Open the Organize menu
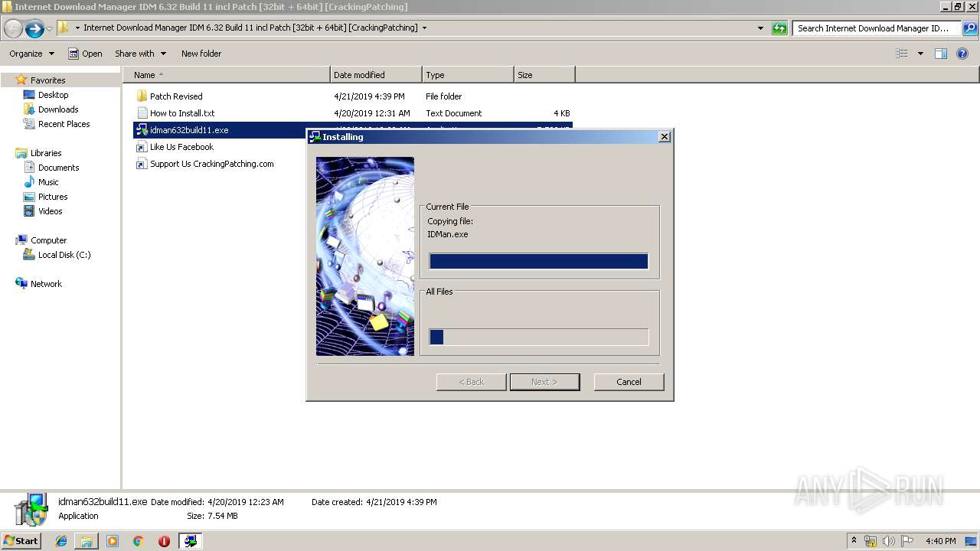Viewport: 980px width, 551px height. pos(31,54)
